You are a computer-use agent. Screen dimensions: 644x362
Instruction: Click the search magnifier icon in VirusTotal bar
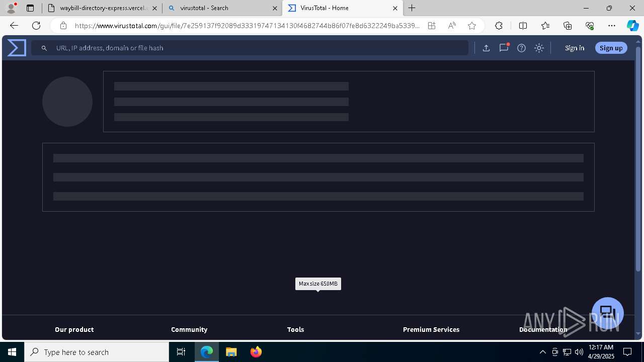point(44,48)
